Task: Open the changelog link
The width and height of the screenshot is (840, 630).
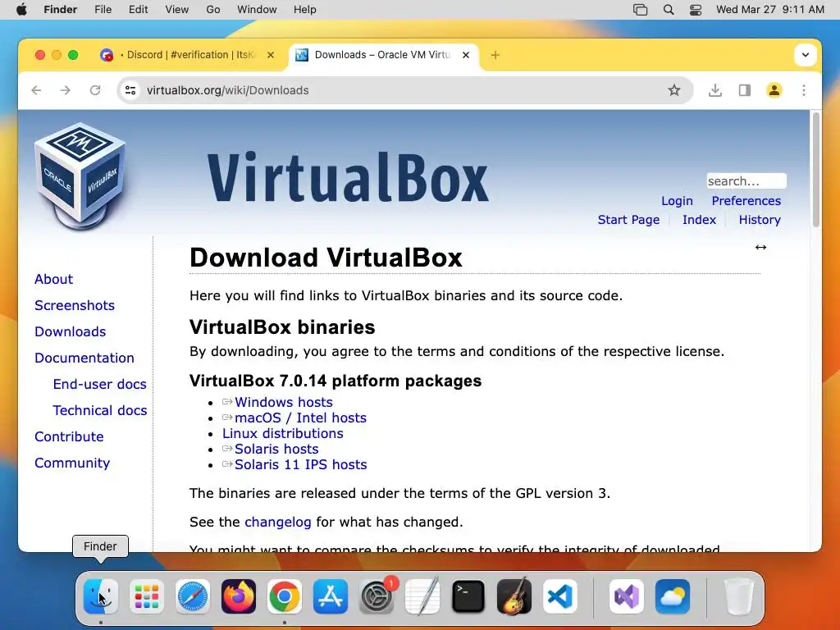Action: click(277, 522)
